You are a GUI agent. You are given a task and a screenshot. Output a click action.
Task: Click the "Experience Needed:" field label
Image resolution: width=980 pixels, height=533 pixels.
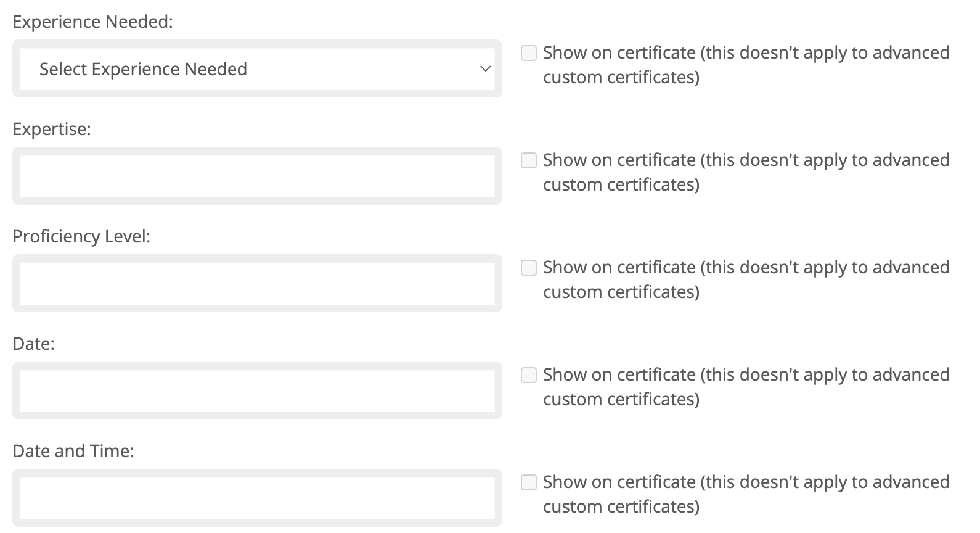tap(92, 22)
